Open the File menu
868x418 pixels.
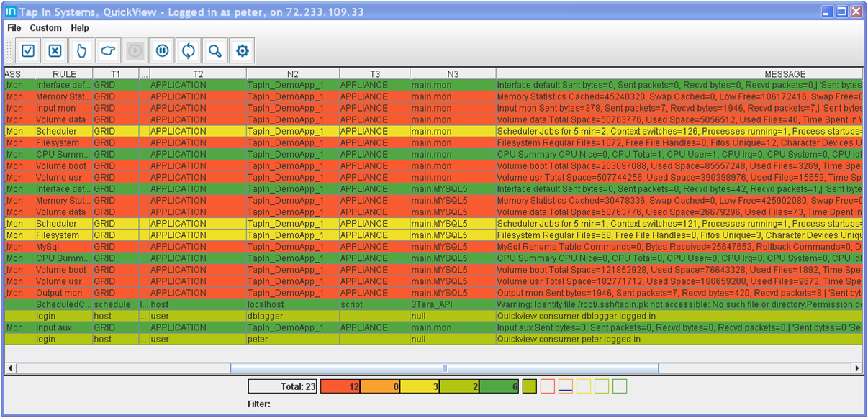pos(14,28)
